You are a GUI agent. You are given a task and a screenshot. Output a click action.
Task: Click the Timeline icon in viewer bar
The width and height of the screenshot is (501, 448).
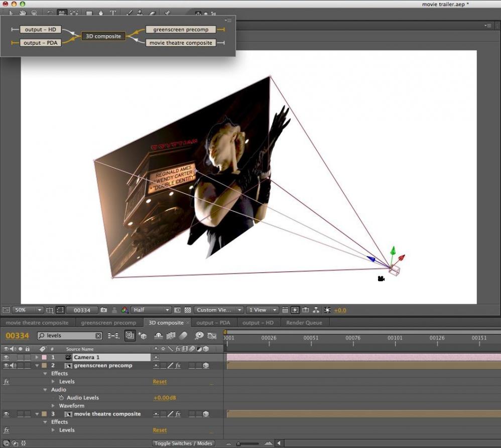305,310
